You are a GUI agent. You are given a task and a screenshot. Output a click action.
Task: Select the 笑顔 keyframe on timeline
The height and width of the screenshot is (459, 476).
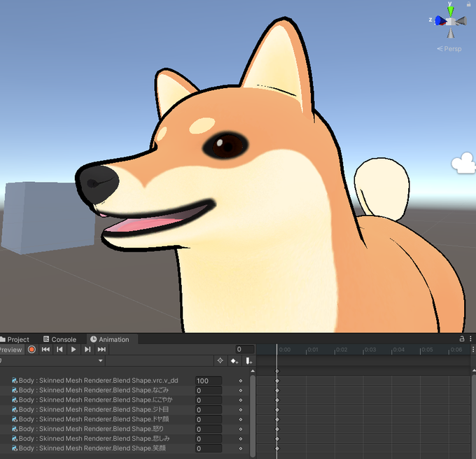[277, 449]
